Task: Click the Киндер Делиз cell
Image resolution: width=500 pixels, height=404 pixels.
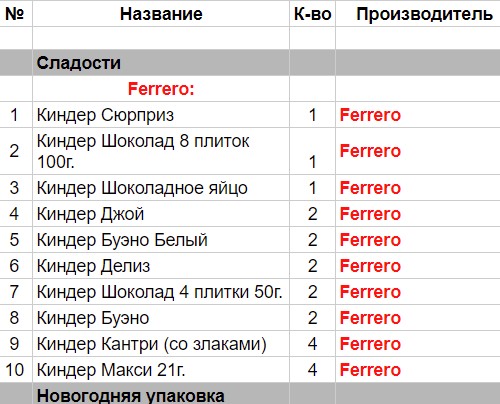Action: pos(161,265)
